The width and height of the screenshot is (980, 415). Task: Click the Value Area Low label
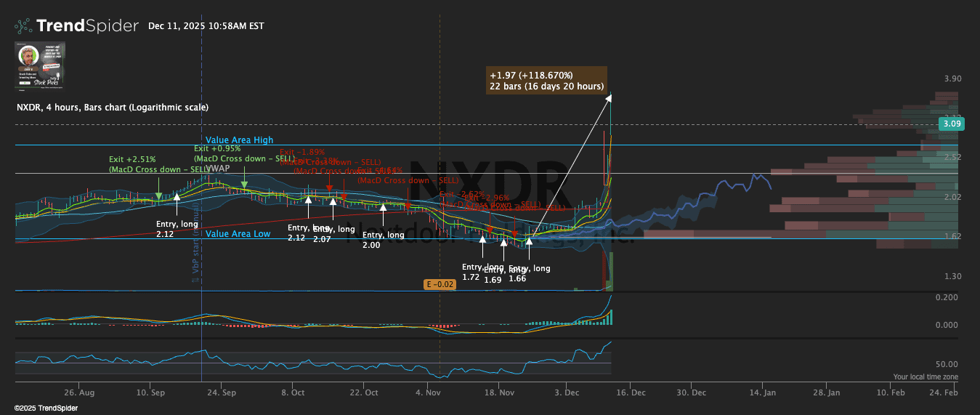(x=238, y=233)
